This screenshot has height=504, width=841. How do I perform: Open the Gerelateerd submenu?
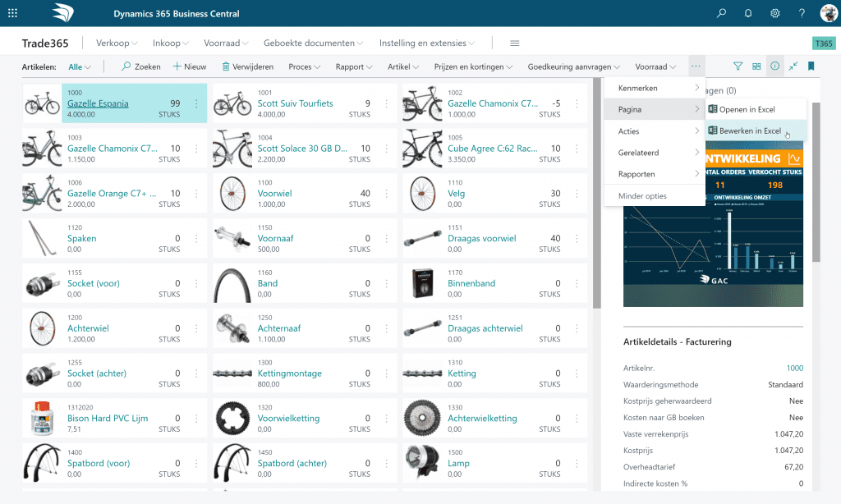655,153
